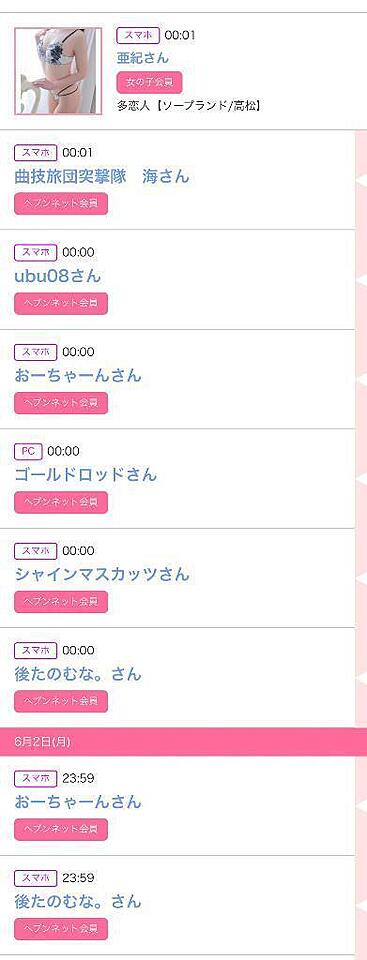The height and width of the screenshot is (960, 367).
Task: Tap スマホ tag on ubu08さん row
Action: 36,252
